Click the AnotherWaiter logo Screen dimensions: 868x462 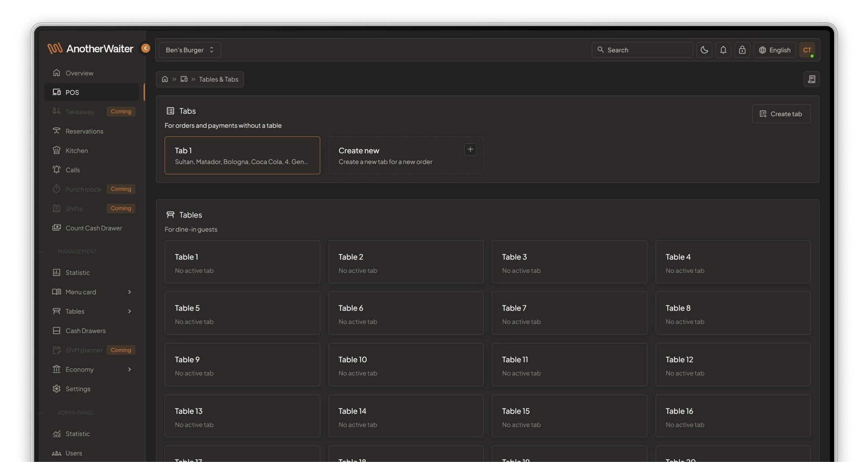coord(90,48)
